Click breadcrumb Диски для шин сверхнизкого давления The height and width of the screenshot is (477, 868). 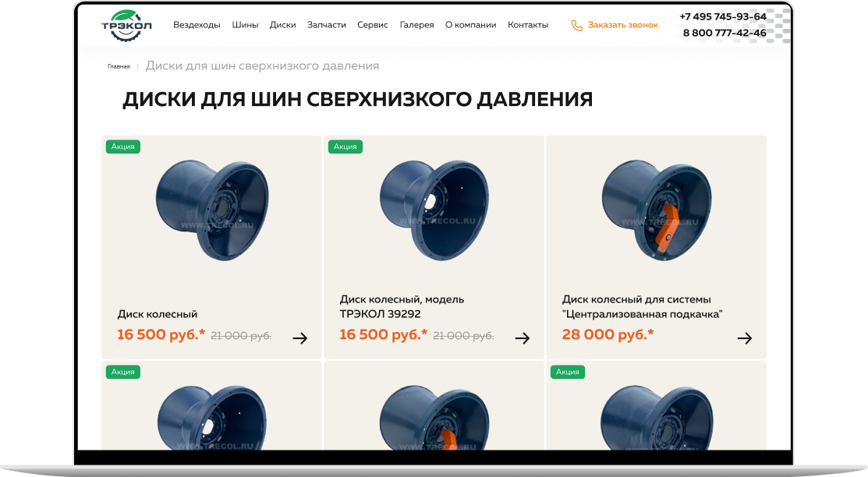pos(262,65)
